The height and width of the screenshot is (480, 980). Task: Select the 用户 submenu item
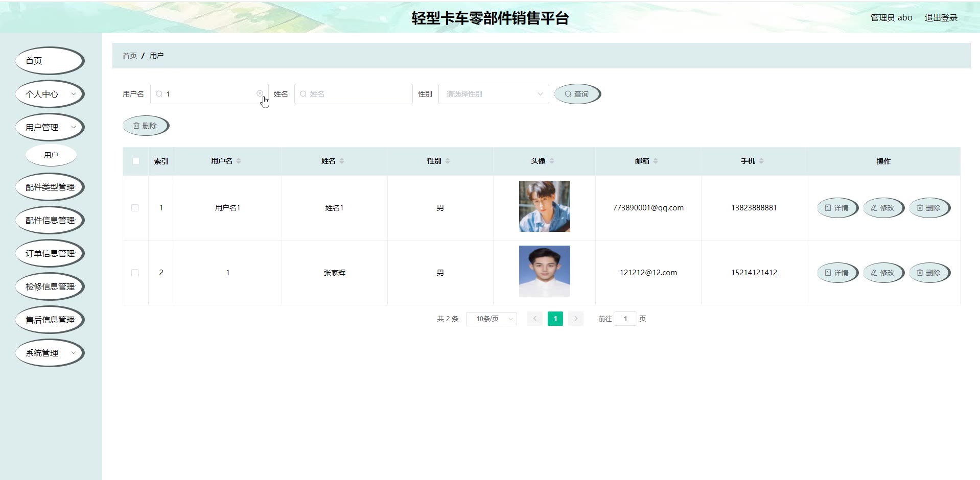point(51,155)
